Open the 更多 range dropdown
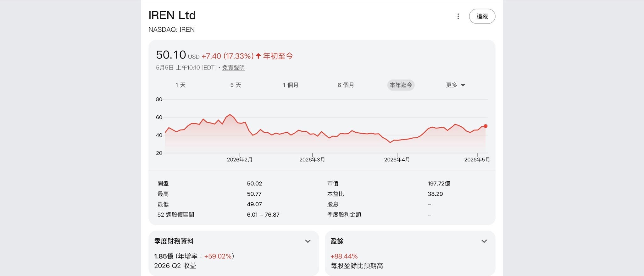 pyautogui.click(x=456, y=85)
